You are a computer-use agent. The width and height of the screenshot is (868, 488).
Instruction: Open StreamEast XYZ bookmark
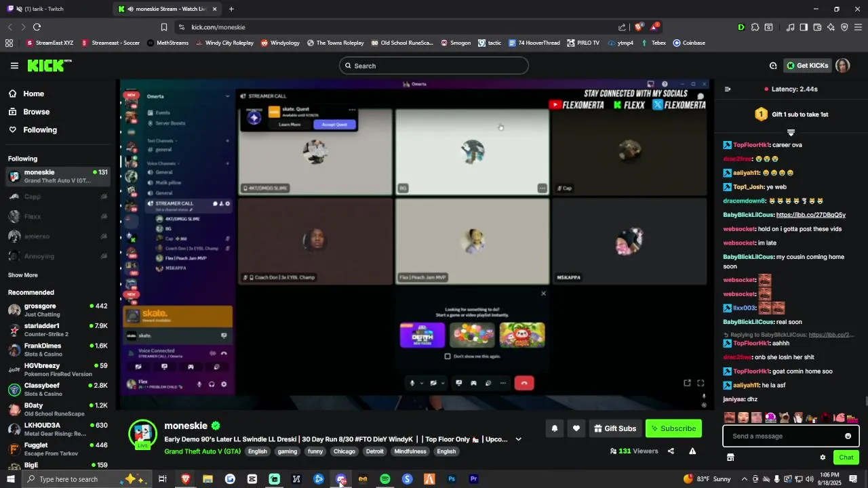click(50, 43)
